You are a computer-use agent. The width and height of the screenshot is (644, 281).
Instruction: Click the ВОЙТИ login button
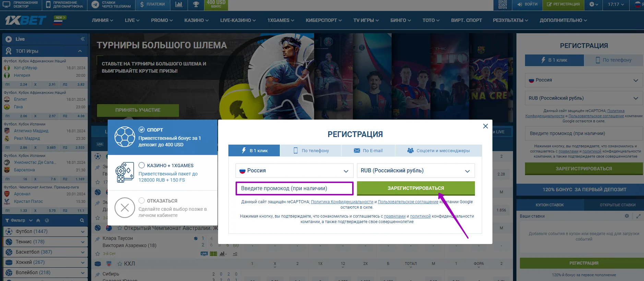click(527, 4)
